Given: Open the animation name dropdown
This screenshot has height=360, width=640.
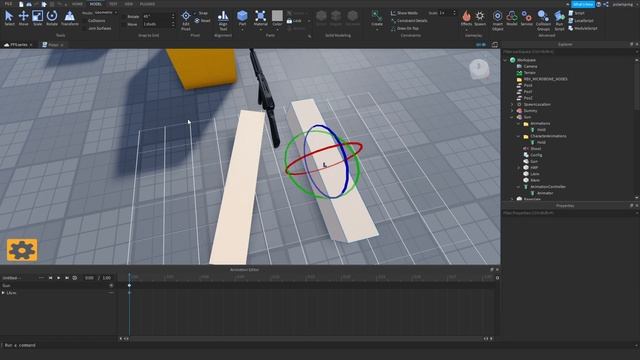Looking at the screenshot, I should click(x=12, y=278).
